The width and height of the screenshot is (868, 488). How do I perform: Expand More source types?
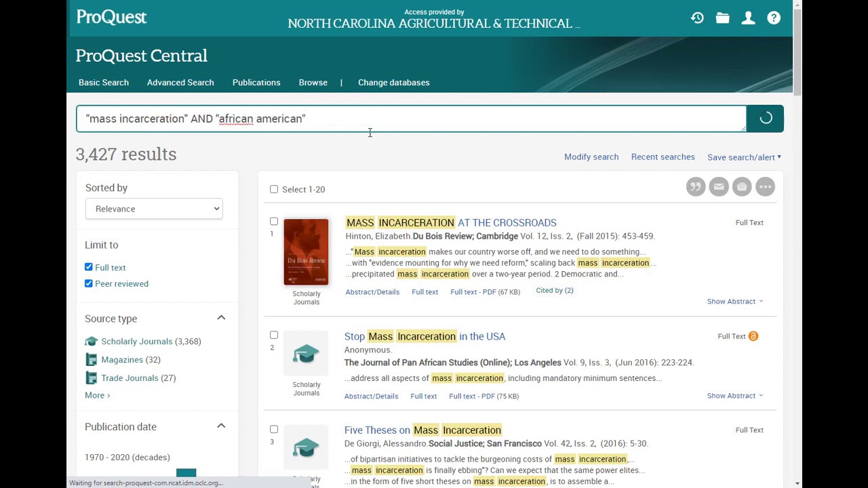click(x=97, y=395)
